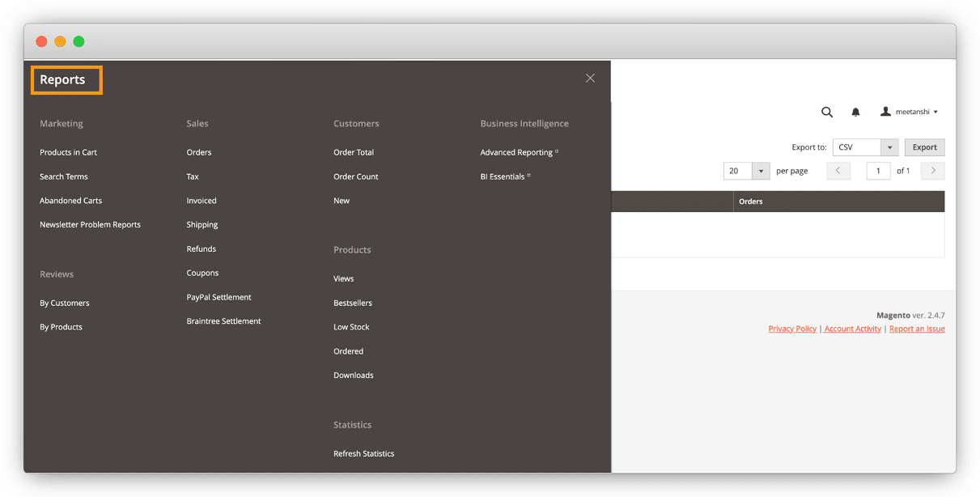Open the Refunds report
The width and height of the screenshot is (980, 497).
pyautogui.click(x=202, y=249)
